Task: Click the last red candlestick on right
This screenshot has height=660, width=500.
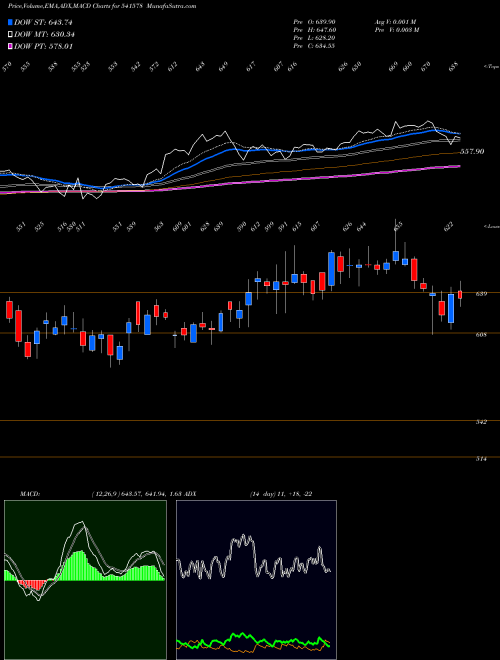Action: pos(460,295)
